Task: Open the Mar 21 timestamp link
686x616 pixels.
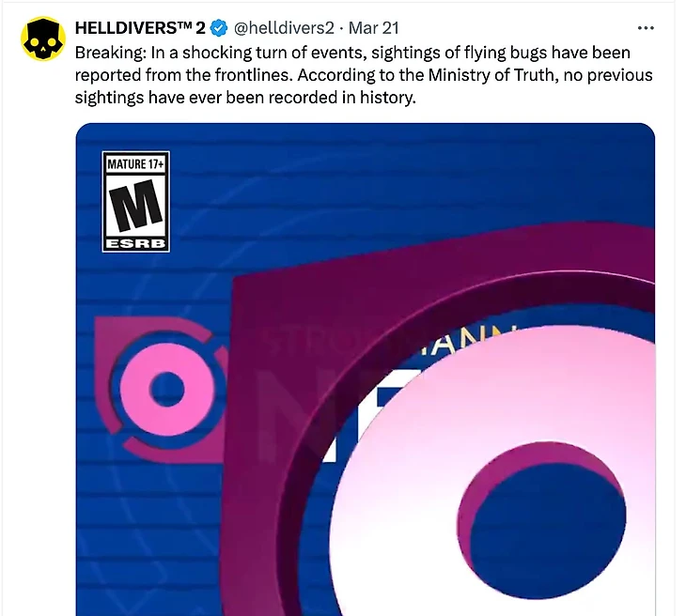Action: pos(374,28)
